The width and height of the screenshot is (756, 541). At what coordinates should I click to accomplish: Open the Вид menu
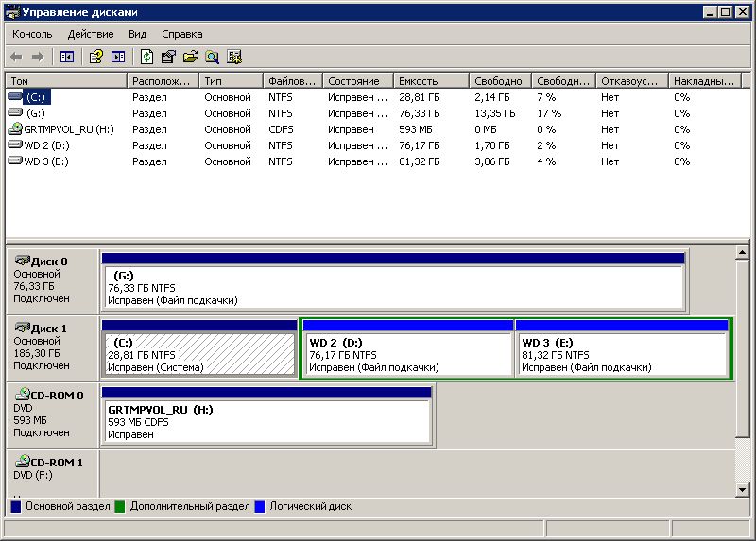(x=138, y=34)
